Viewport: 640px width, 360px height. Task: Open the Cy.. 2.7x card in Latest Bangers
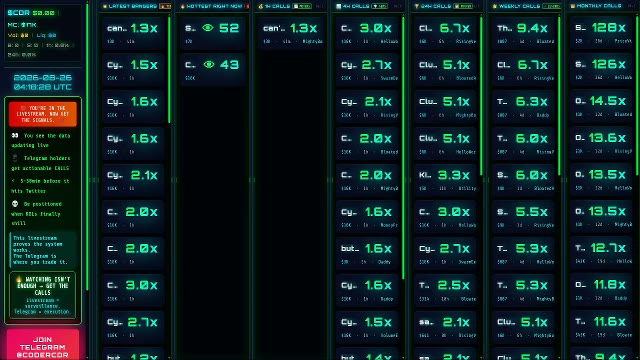point(134,327)
